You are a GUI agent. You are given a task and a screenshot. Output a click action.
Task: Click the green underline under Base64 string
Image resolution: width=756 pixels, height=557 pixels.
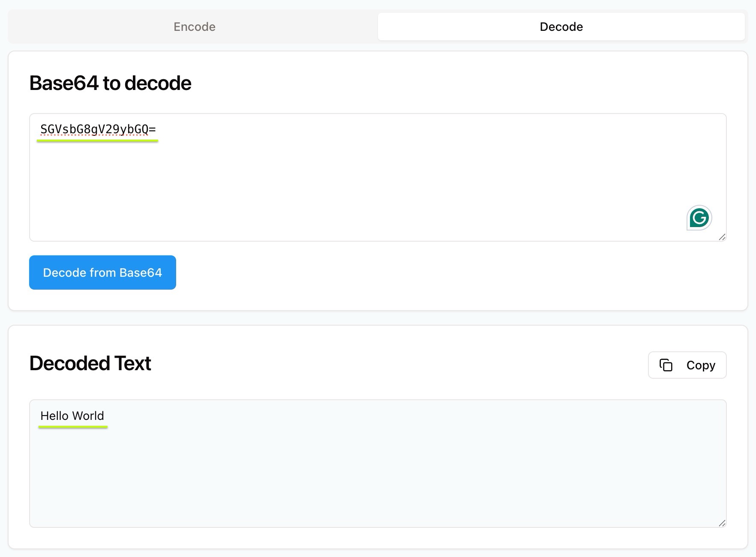98,140
